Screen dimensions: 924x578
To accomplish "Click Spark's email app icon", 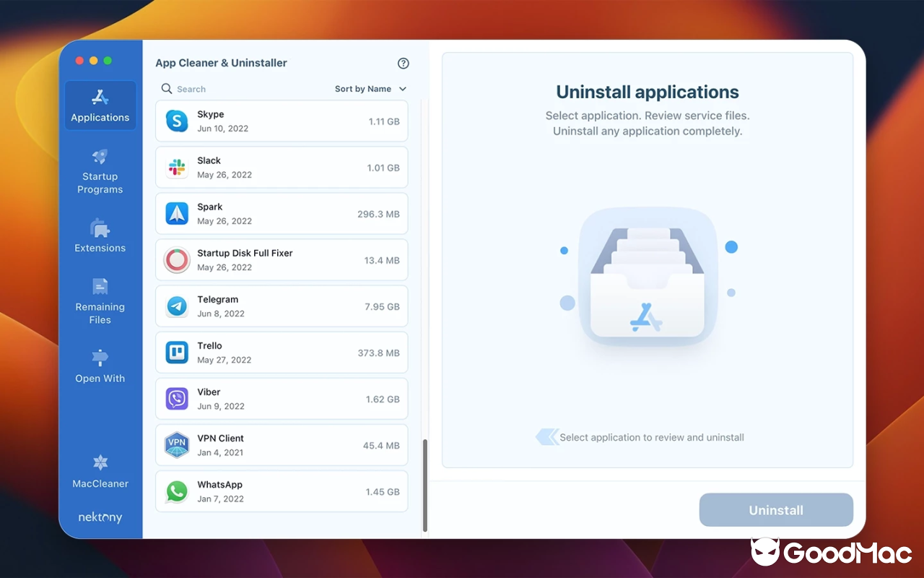I will [x=177, y=213].
